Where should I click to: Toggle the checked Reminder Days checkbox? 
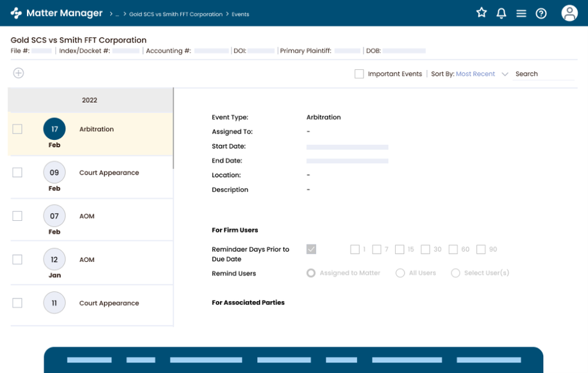pyautogui.click(x=311, y=249)
